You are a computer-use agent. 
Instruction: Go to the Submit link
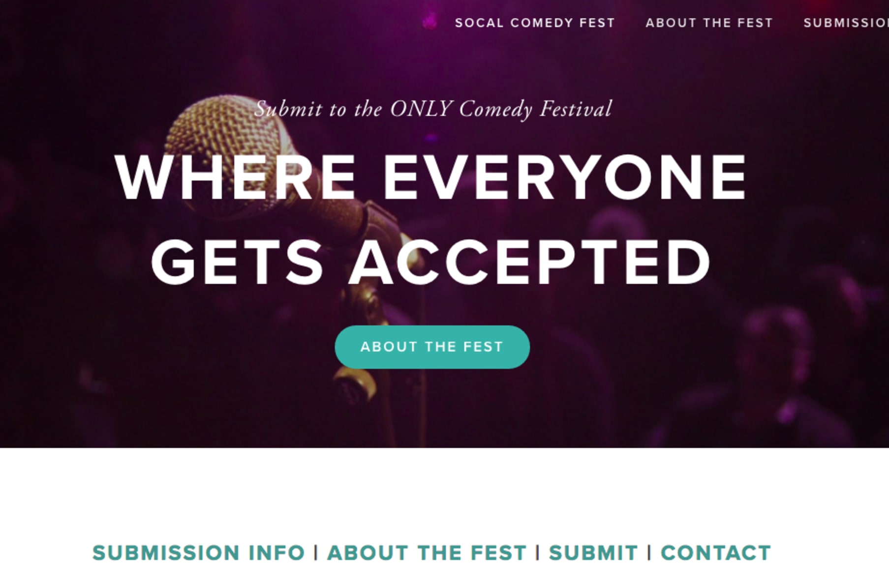593,553
